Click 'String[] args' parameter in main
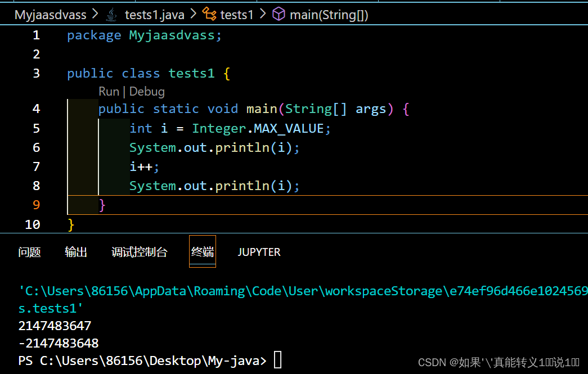Screen dimensions: 588x374 pyautogui.click(x=335, y=109)
